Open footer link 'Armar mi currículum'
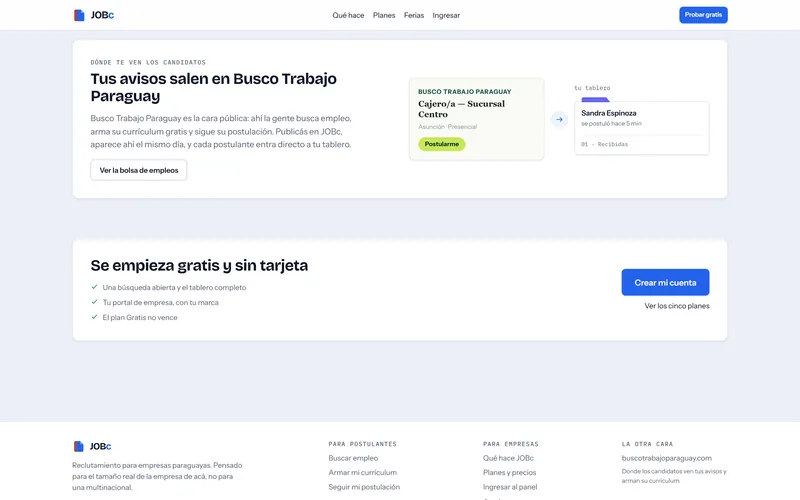 click(x=362, y=472)
